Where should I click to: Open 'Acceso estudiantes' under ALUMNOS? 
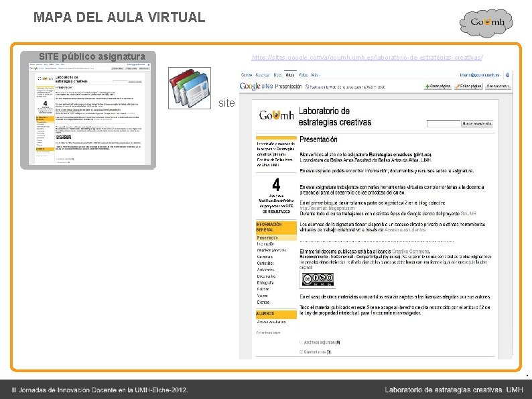tap(271, 322)
